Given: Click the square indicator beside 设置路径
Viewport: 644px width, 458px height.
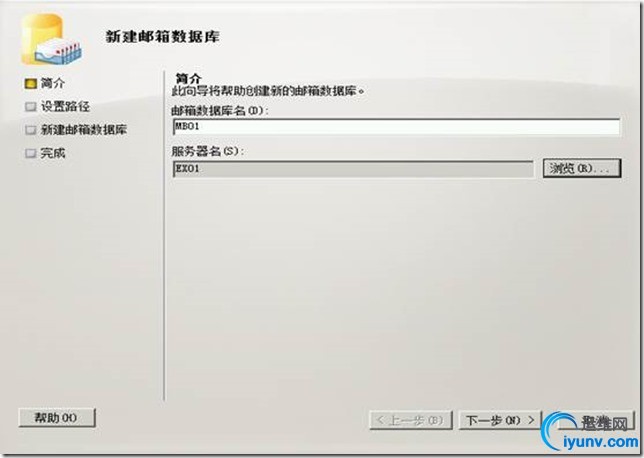Looking at the screenshot, I should 30,107.
